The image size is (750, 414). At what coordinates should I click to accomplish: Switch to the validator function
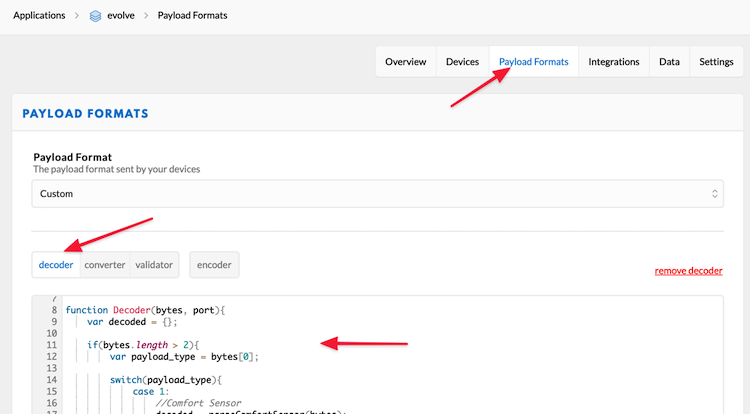[x=154, y=265]
